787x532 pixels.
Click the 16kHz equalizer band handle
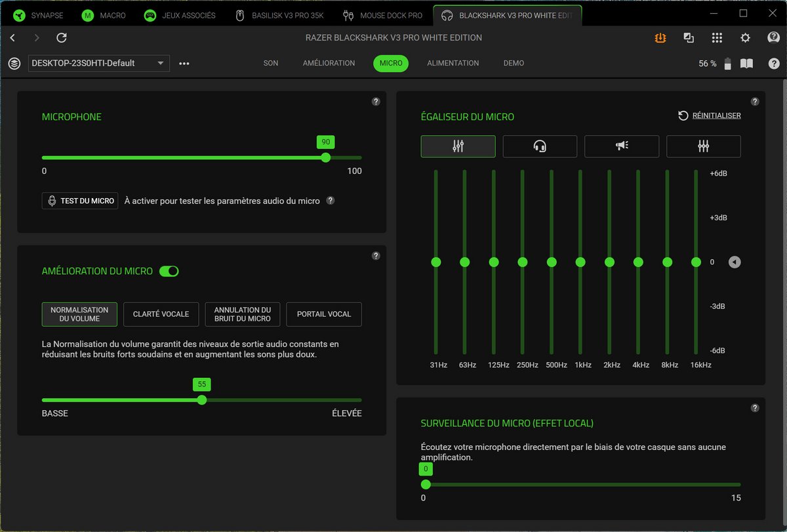point(696,262)
